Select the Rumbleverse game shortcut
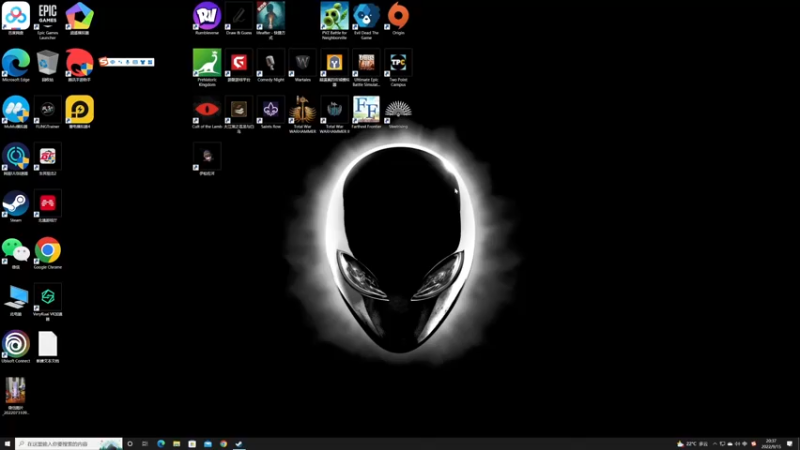800x450 pixels. point(207,18)
